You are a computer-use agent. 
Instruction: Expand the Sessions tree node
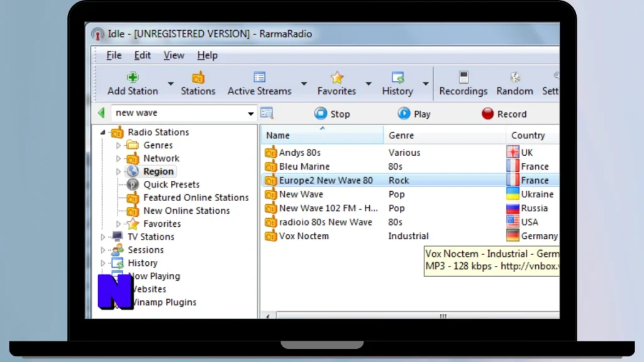click(x=103, y=250)
